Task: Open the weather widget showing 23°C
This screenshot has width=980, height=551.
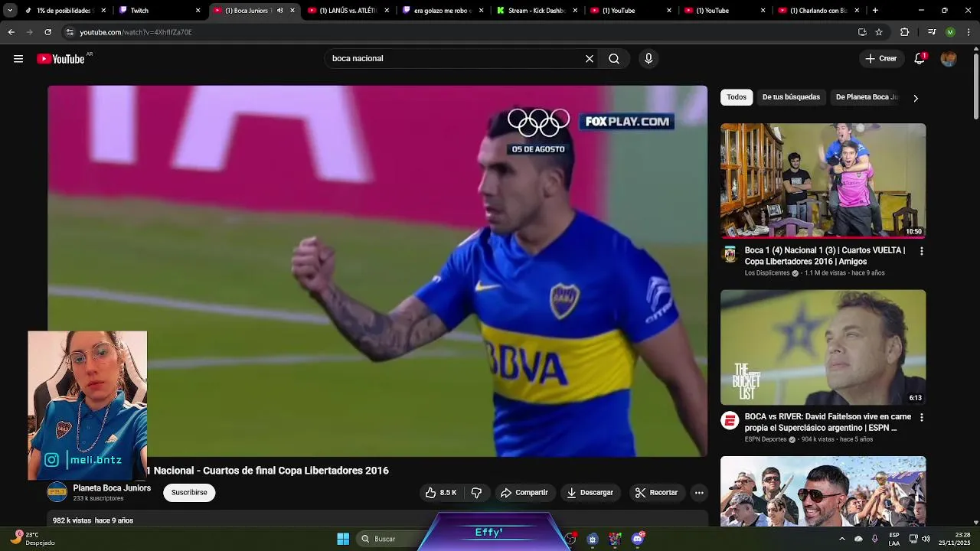Action: tap(34, 539)
